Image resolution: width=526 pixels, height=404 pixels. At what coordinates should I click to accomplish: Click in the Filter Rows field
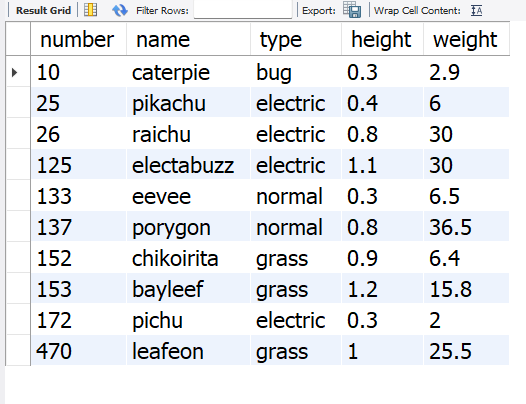coord(243,9)
